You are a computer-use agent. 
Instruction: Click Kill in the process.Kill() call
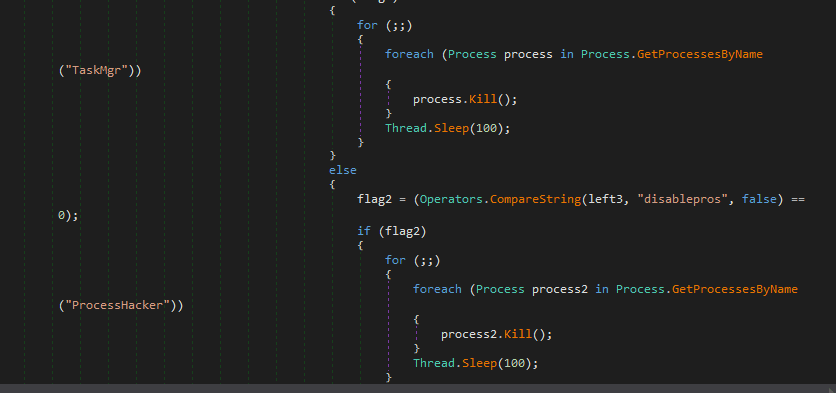(x=483, y=100)
